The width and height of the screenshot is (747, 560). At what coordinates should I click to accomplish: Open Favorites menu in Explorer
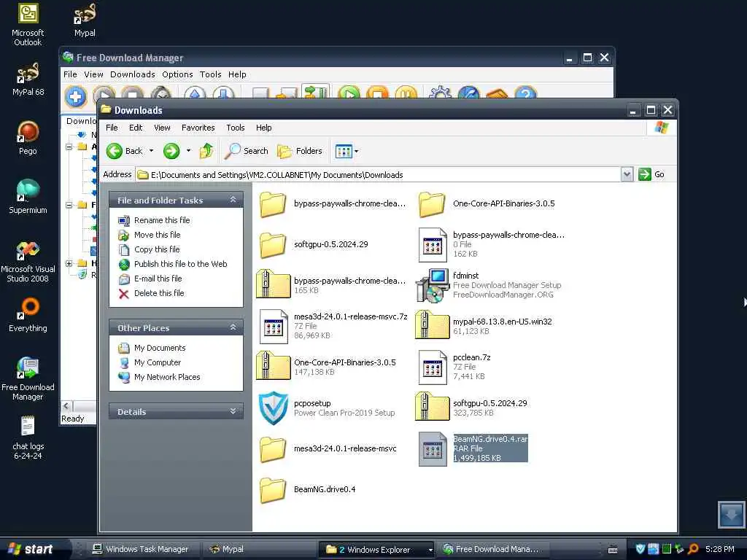click(x=198, y=128)
